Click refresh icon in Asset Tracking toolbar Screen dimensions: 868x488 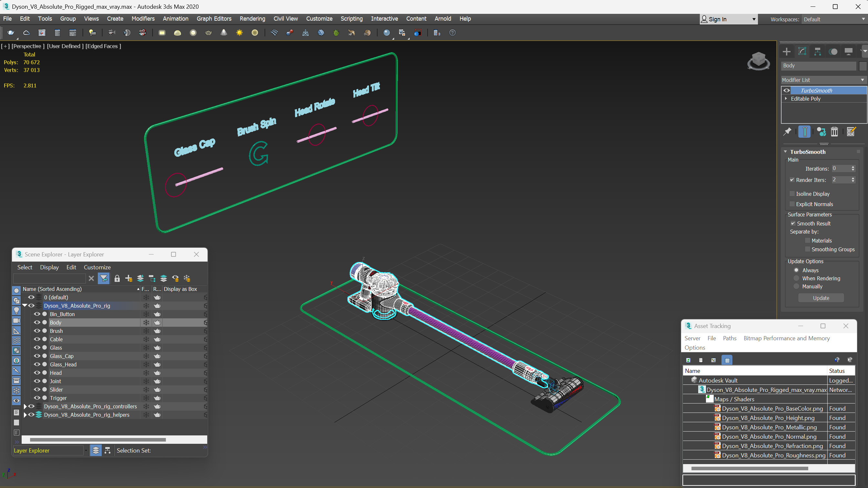pos(689,360)
